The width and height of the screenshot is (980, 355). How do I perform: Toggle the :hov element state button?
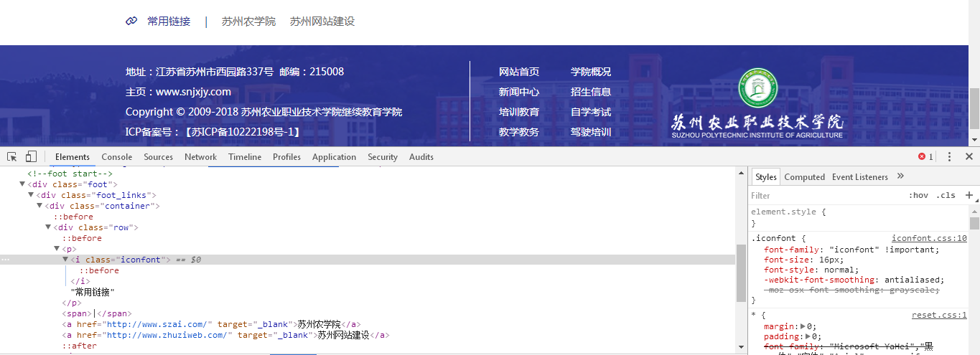(x=918, y=195)
